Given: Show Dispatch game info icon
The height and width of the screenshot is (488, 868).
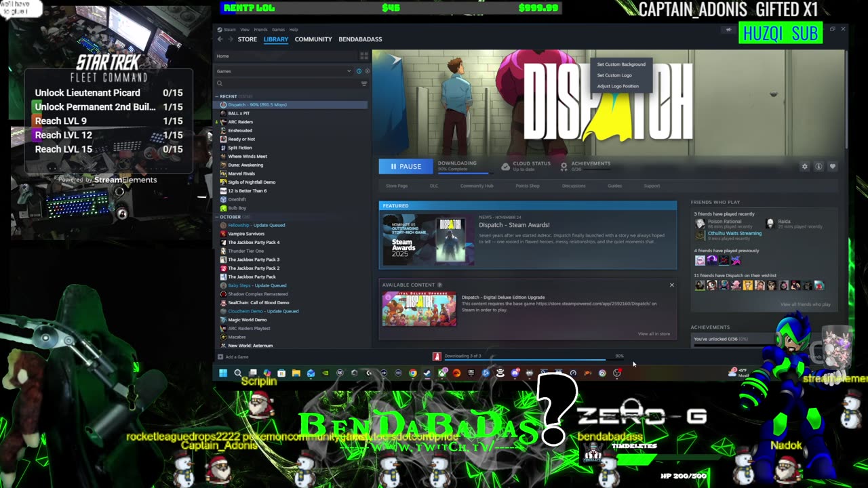Looking at the screenshot, I should tap(818, 166).
